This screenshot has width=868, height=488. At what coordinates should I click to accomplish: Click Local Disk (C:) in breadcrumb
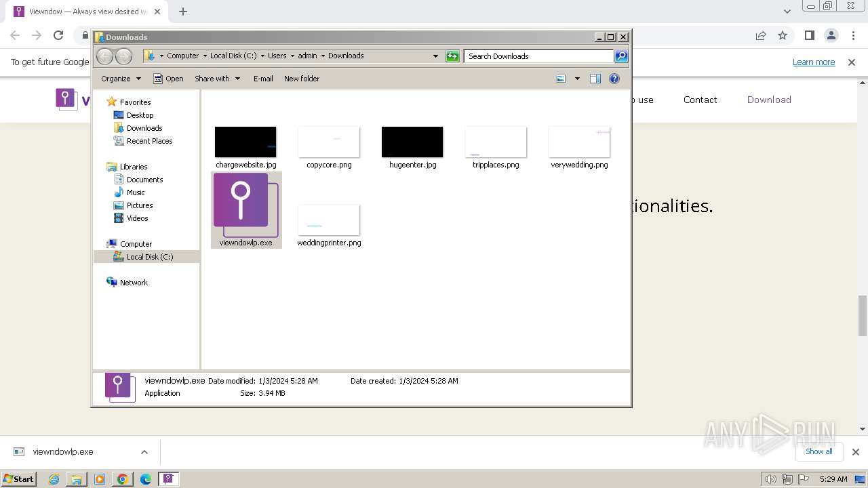233,56
